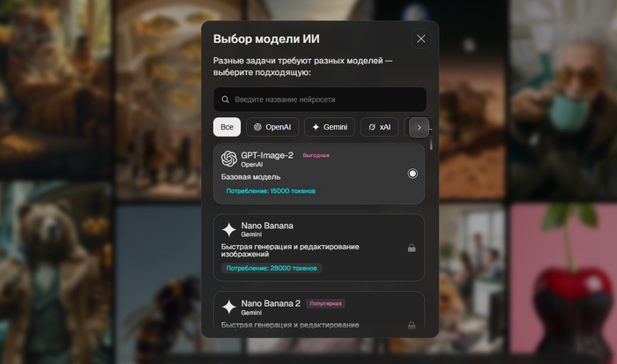Select the GPT-Image-2 radio button

[x=413, y=174]
